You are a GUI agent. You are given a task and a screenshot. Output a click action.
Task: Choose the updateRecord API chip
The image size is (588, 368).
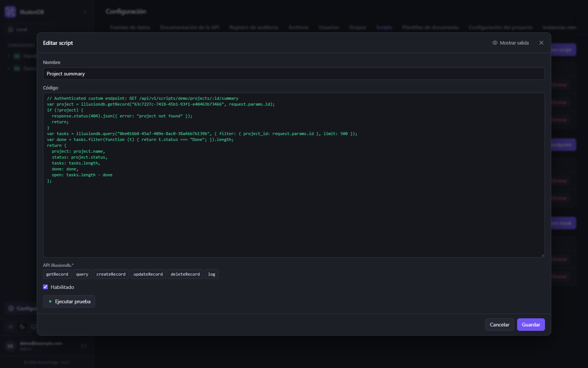(148, 274)
